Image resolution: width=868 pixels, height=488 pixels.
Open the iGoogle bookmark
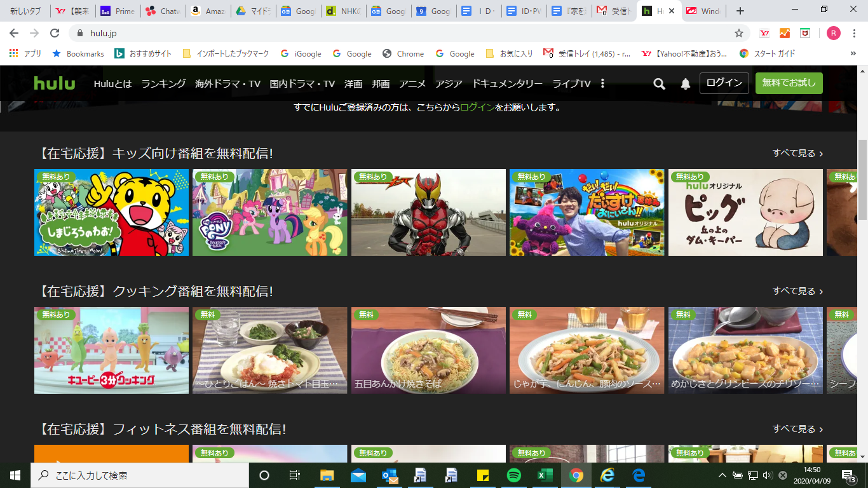pyautogui.click(x=301, y=54)
